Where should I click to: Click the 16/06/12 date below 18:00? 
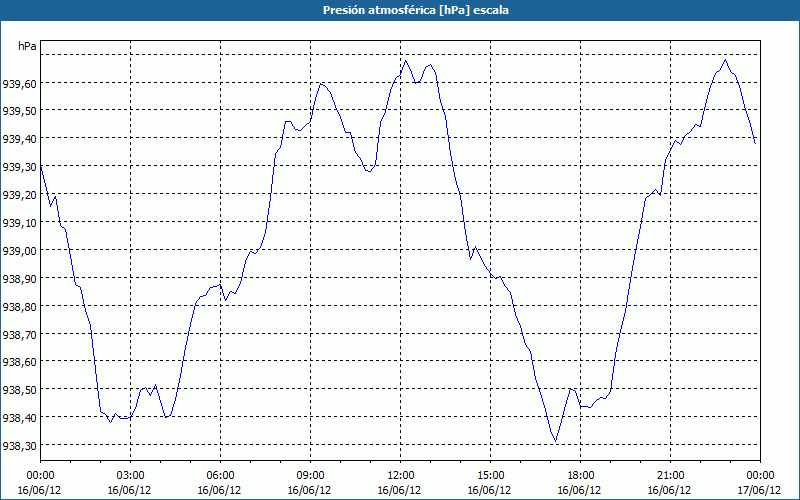pos(580,490)
